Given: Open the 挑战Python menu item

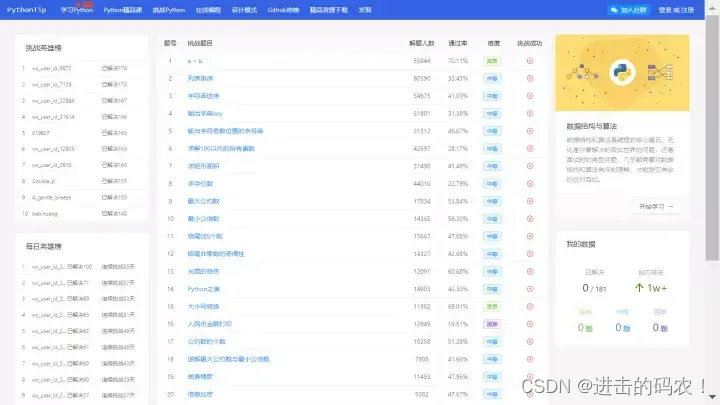Looking at the screenshot, I should pyautogui.click(x=169, y=10).
